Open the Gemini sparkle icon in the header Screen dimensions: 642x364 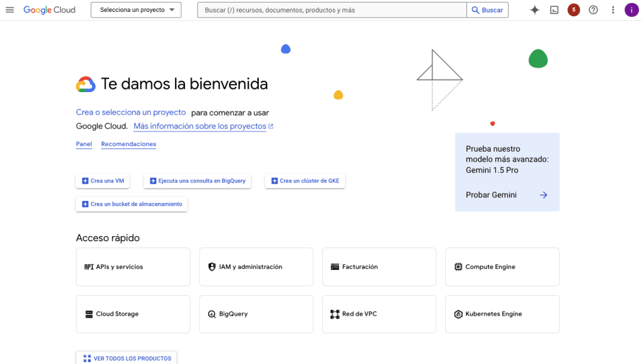534,10
